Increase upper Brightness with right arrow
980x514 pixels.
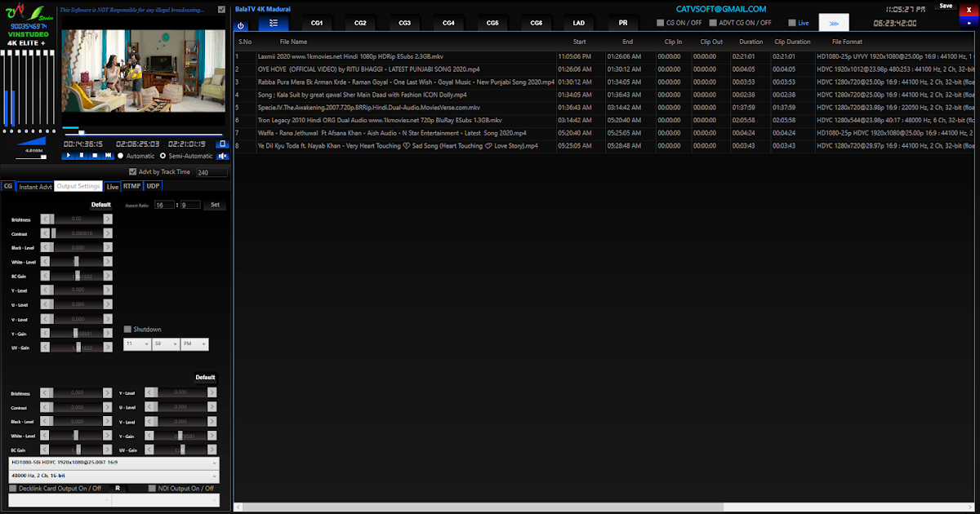click(109, 219)
